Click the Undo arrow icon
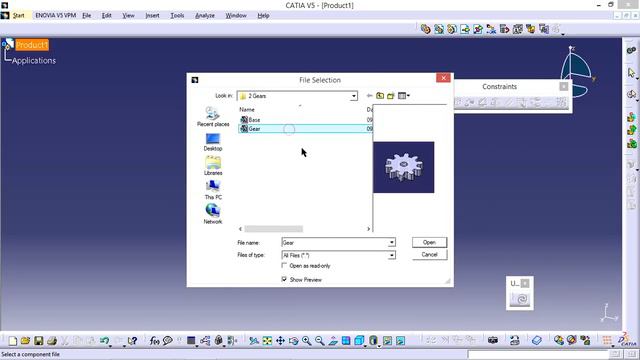 (x=104, y=340)
